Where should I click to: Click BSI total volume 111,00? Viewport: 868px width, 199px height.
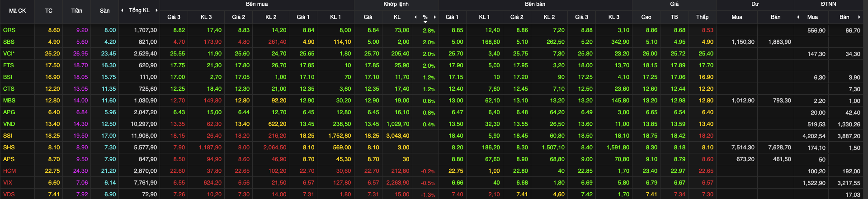coord(148,77)
